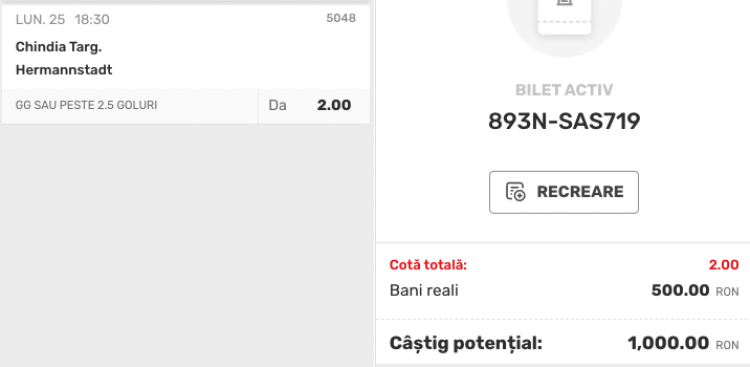Click the ticket illustration icon above BILET ACTIV

pyautogui.click(x=564, y=17)
